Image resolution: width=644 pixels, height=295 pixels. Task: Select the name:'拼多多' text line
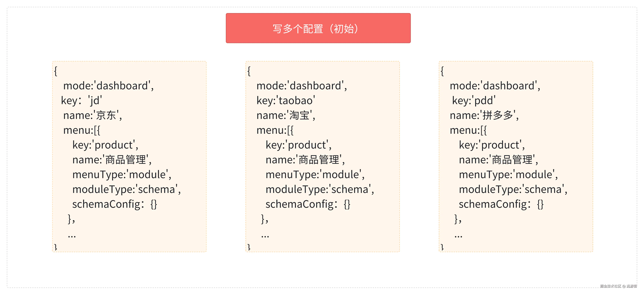tap(484, 115)
